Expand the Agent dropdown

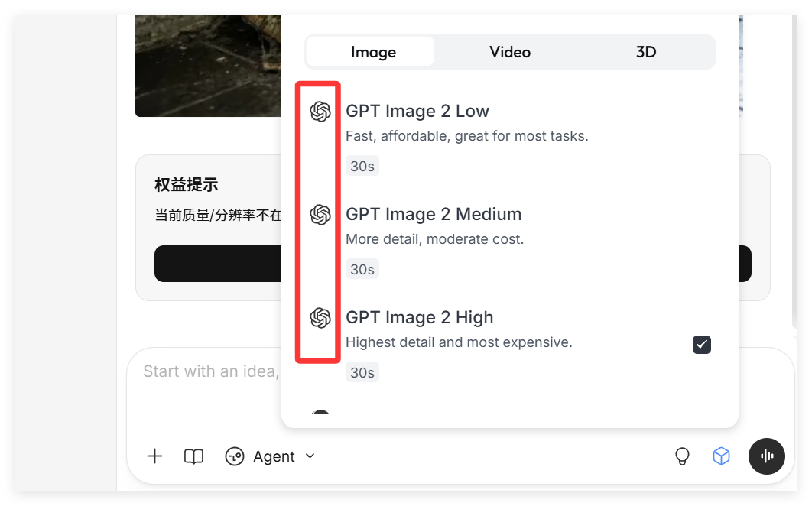(x=310, y=456)
